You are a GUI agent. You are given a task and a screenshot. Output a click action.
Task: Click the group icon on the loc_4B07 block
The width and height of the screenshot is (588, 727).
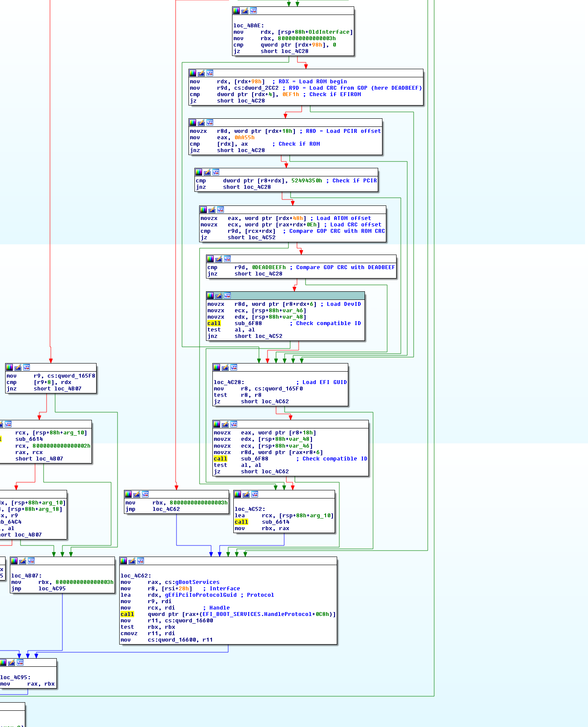coord(31,561)
